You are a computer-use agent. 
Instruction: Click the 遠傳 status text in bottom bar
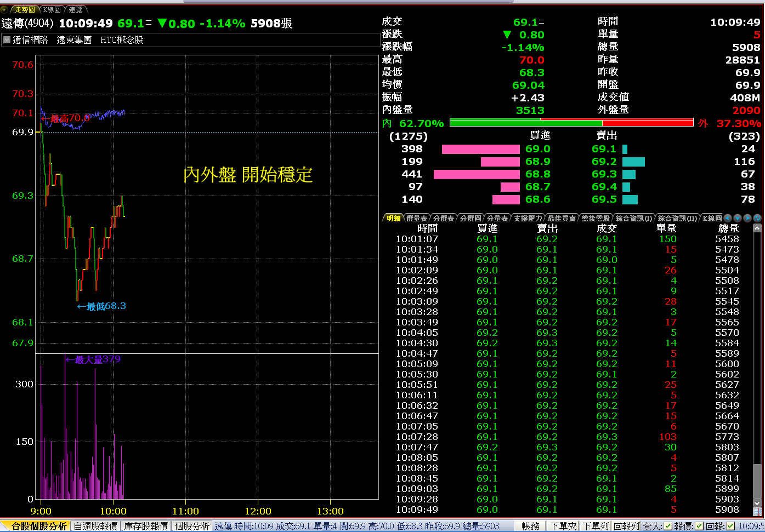[x=223, y=526]
